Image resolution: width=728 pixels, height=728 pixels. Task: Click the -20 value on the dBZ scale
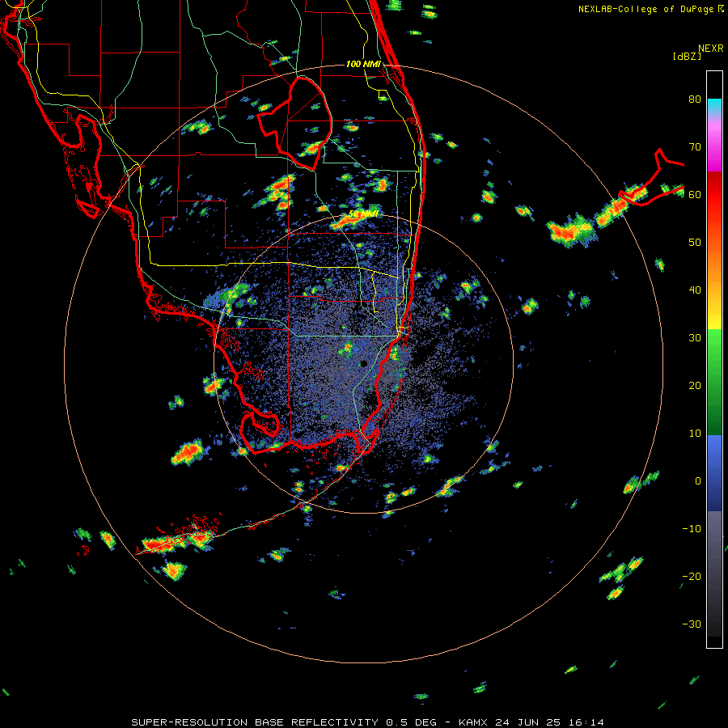point(692,576)
